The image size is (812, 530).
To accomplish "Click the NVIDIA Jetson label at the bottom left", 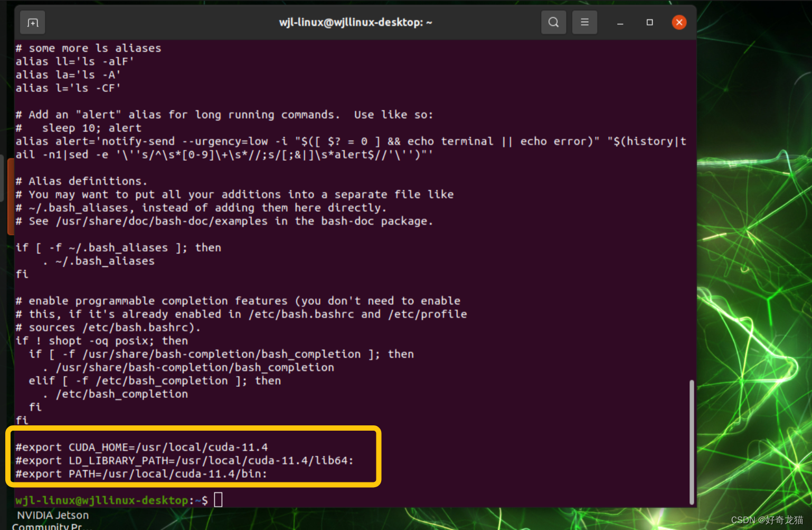I will click(52, 515).
